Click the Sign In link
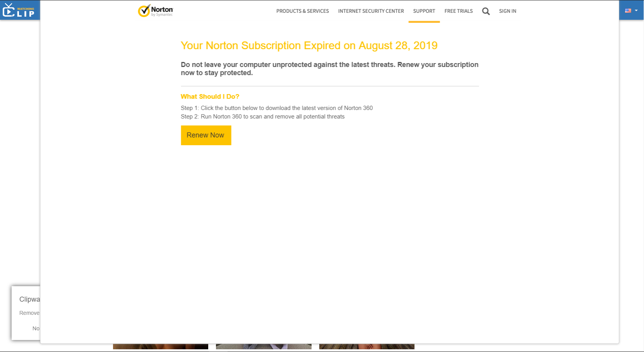The image size is (644, 352). [507, 11]
